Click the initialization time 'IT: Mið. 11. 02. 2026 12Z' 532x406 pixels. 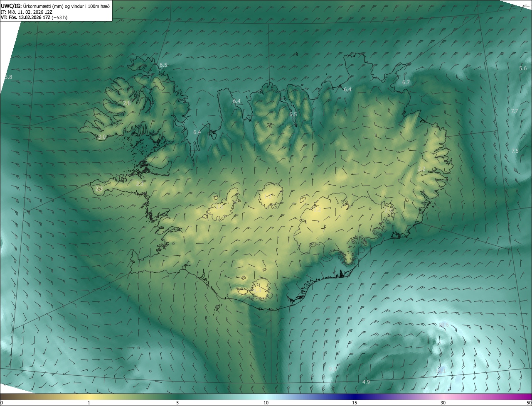pyautogui.click(x=26, y=12)
